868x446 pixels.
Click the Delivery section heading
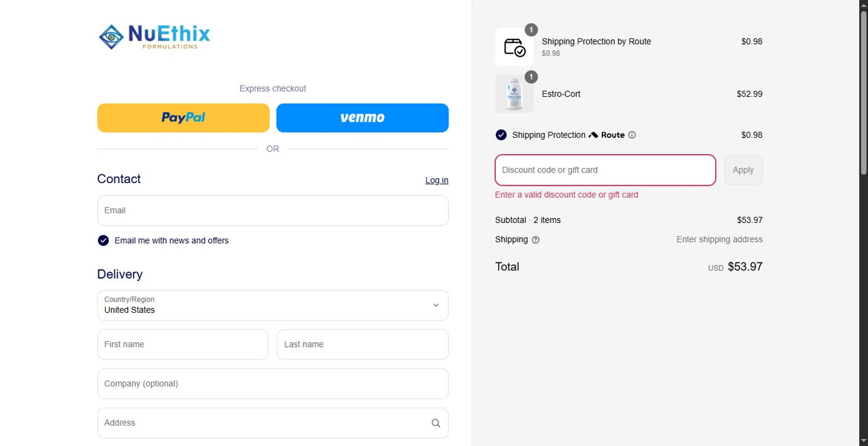pyautogui.click(x=120, y=275)
